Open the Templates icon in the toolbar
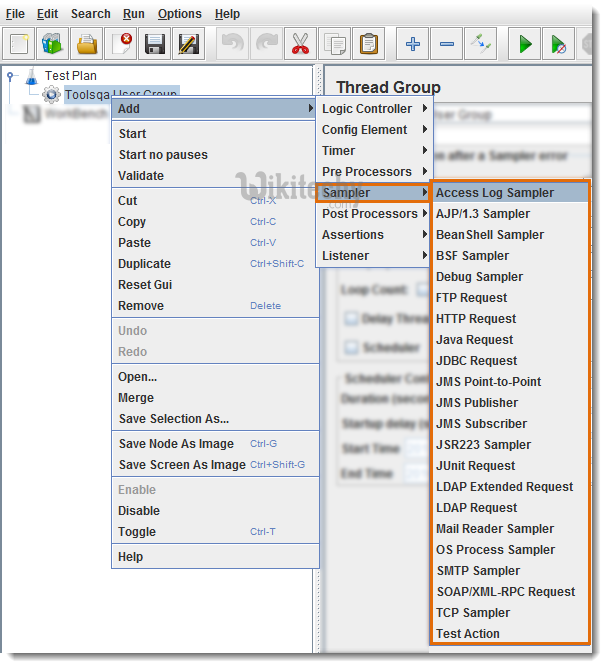Viewport: 607px width, 668px height. pyautogui.click(x=52, y=44)
